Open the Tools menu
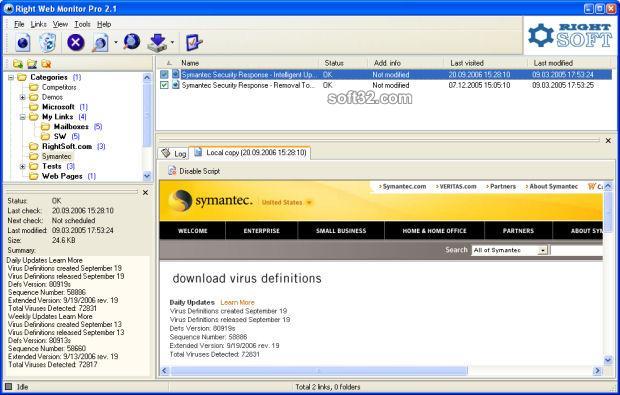This screenshot has width=620, height=395. pyautogui.click(x=82, y=24)
